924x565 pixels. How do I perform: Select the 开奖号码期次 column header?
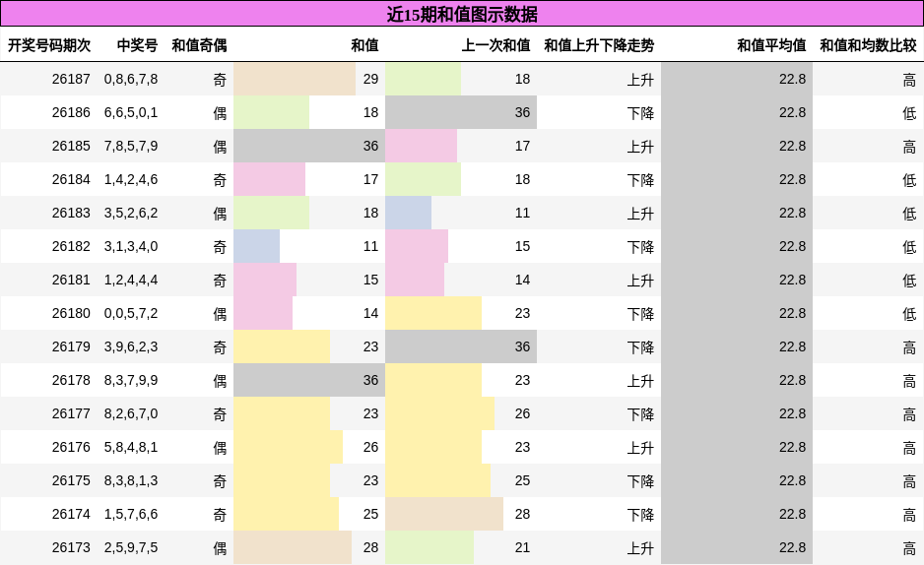tap(49, 45)
